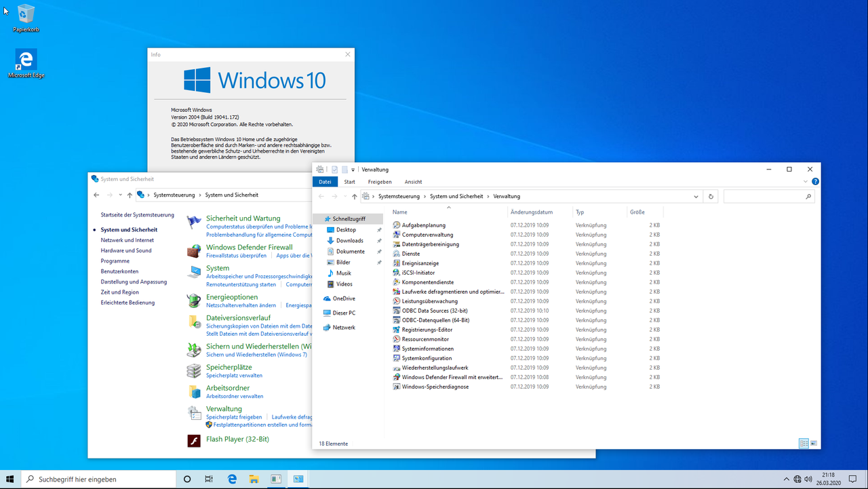Viewport: 868px width, 489px height.
Task: Click the Verwaltung help question mark icon
Action: click(x=815, y=182)
